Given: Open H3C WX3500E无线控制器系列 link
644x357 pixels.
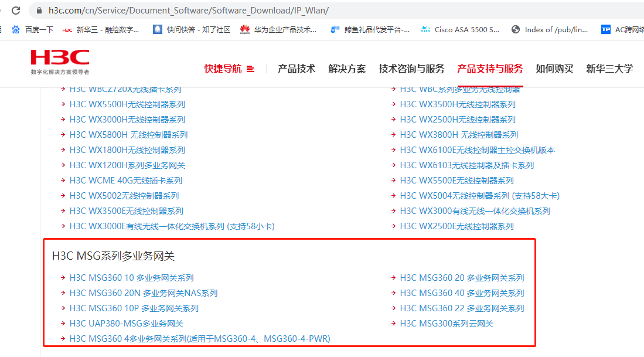Looking at the screenshot, I should click(127, 211).
